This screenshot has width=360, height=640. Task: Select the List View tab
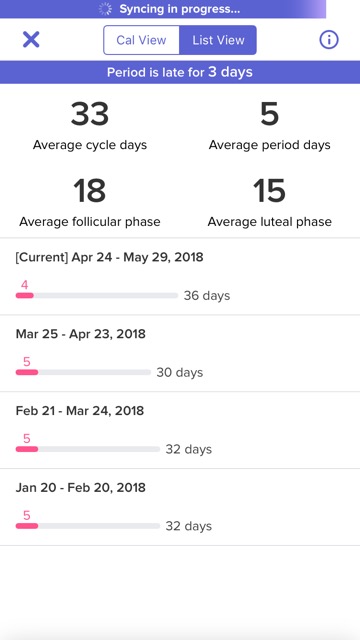[218, 40]
